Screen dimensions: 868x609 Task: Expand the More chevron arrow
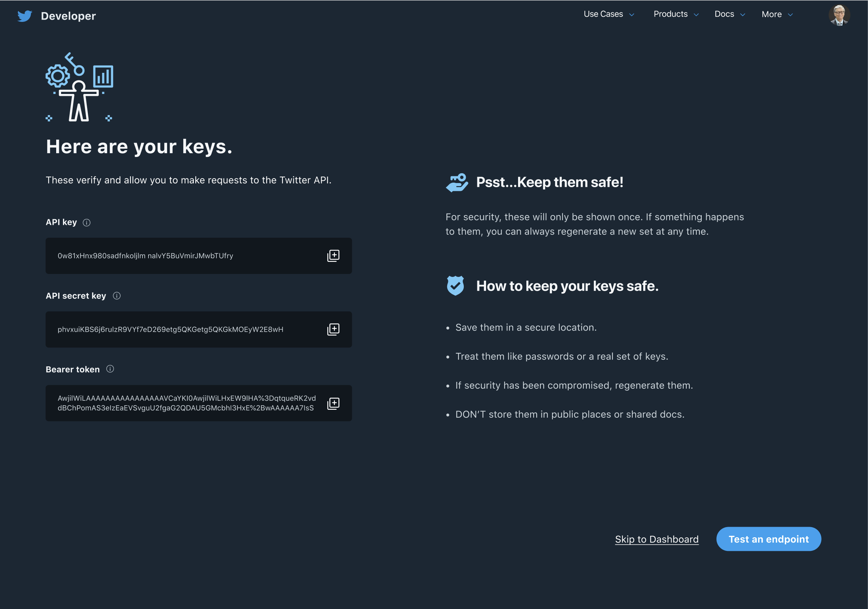(790, 15)
